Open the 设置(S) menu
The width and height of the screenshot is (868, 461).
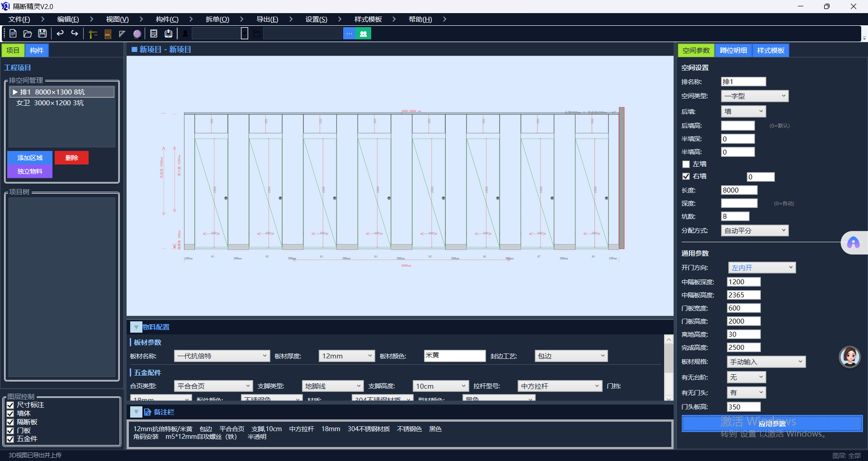tap(316, 19)
